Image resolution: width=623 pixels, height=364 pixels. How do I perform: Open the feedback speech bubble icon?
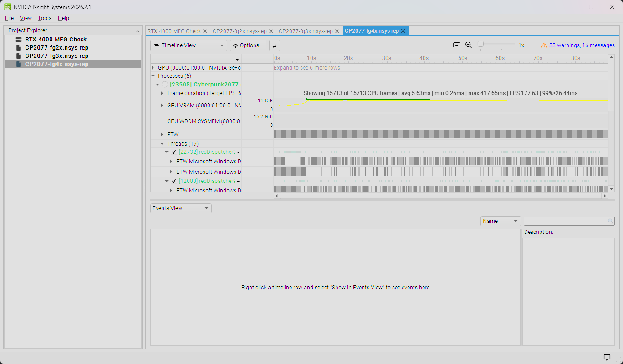pos(607,357)
